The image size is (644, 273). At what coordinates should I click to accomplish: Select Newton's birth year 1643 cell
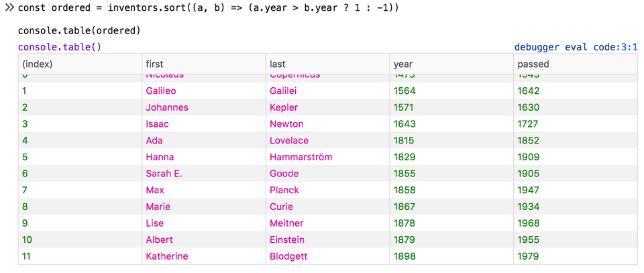click(405, 124)
